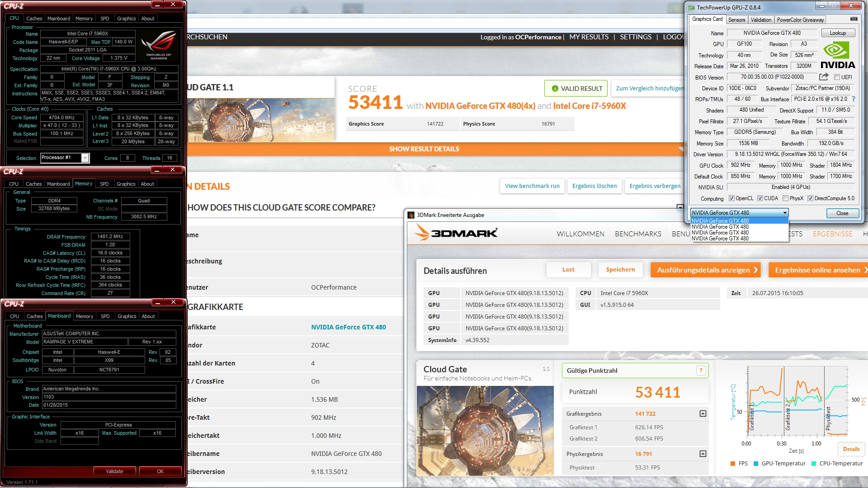Screen dimensions: 868x488
Task: Click the 3DMark title bar app icon
Action: 411,215
